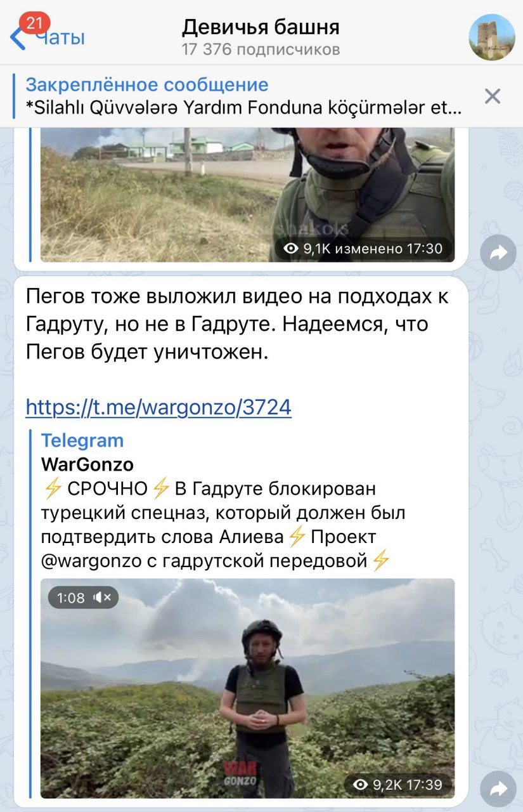
Task: Tap the 1:08 video duration badge
Action: tap(70, 598)
